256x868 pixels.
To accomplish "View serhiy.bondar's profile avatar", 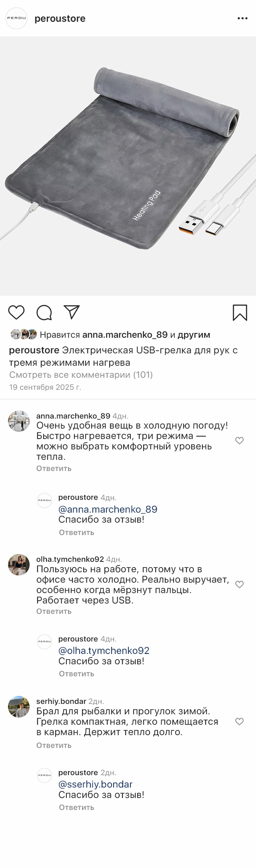I will tap(19, 707).
